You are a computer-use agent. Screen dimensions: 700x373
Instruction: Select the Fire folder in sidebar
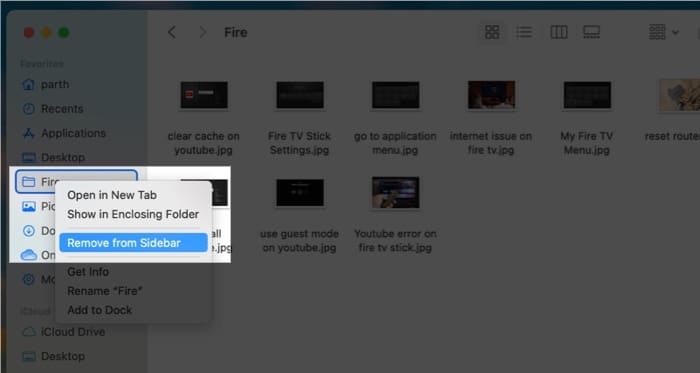(76, 182)
